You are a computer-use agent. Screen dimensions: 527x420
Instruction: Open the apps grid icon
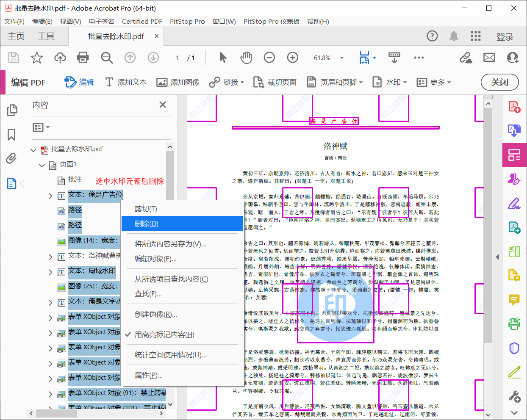click(476, 36)
